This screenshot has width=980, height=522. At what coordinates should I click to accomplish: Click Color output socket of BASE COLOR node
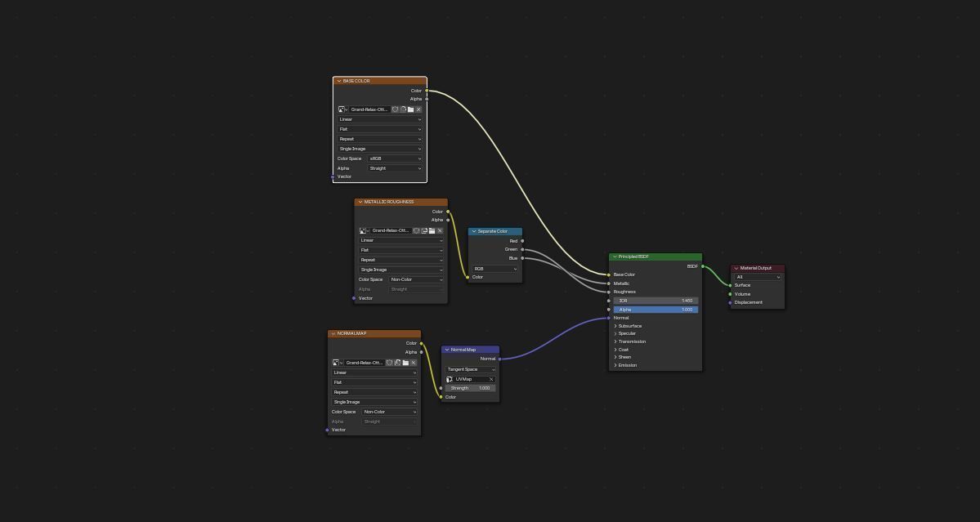click(x=427, y=91)
